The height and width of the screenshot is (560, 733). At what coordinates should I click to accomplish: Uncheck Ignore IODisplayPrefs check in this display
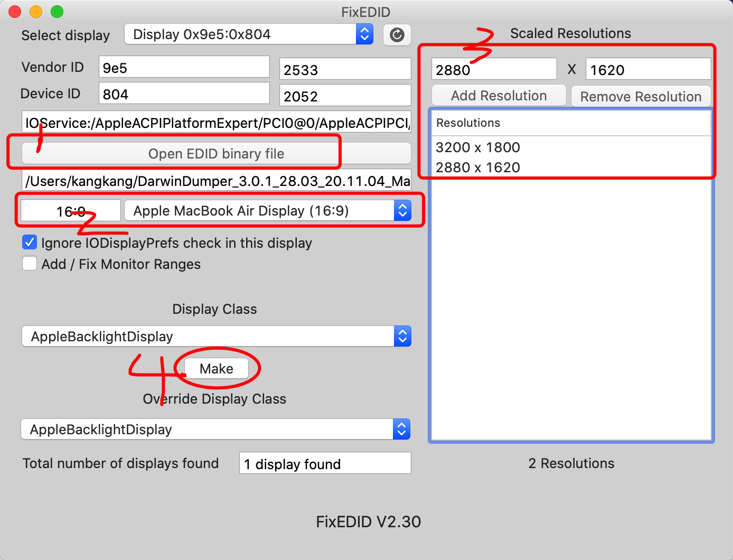tap(30, 242)
